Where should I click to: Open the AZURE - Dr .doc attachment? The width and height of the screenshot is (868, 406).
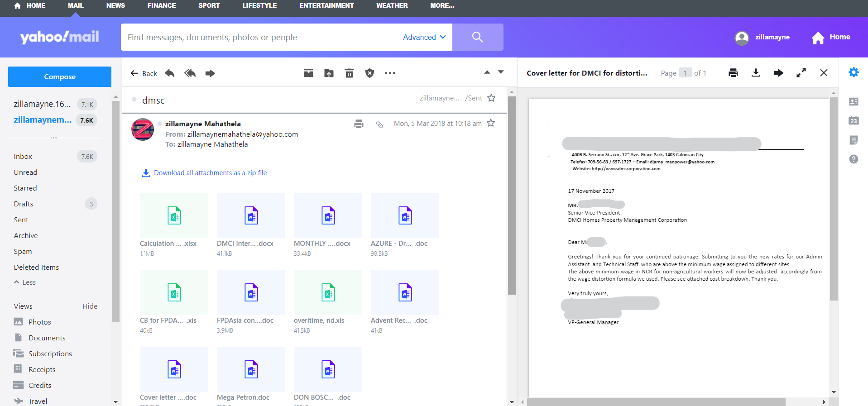click(x=405, y=215)
